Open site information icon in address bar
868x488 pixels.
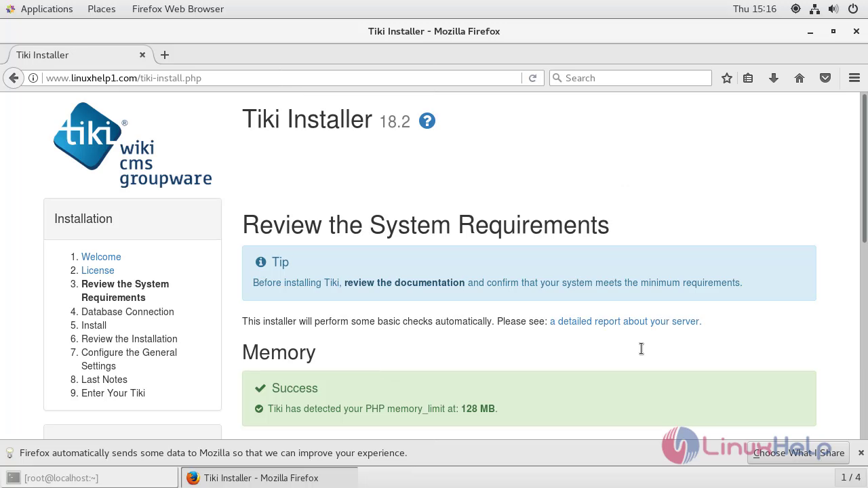33,78
